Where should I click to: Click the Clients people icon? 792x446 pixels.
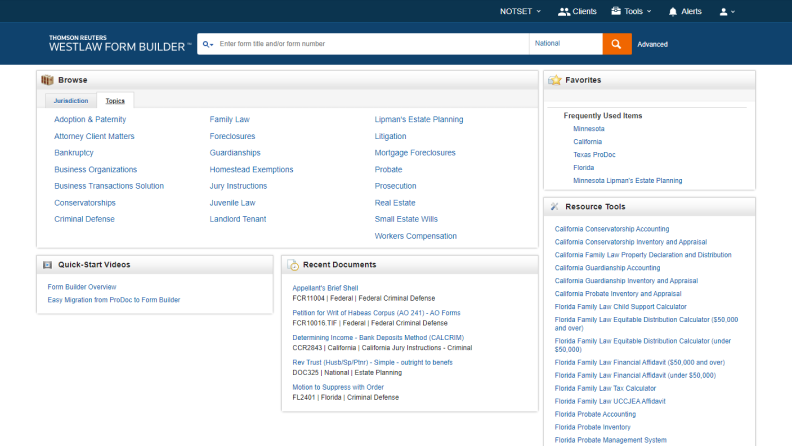564,11
